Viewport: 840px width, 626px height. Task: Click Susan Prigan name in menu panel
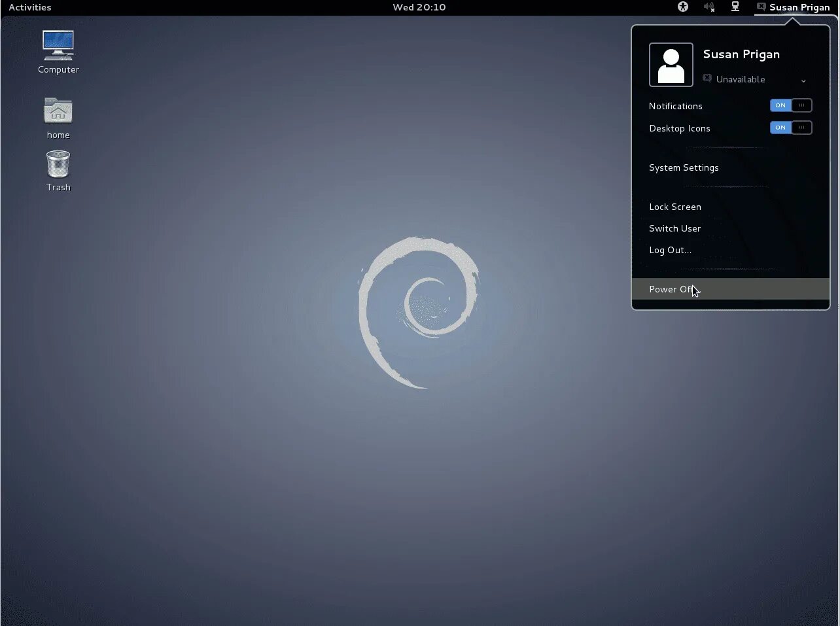tap(741, 54)
